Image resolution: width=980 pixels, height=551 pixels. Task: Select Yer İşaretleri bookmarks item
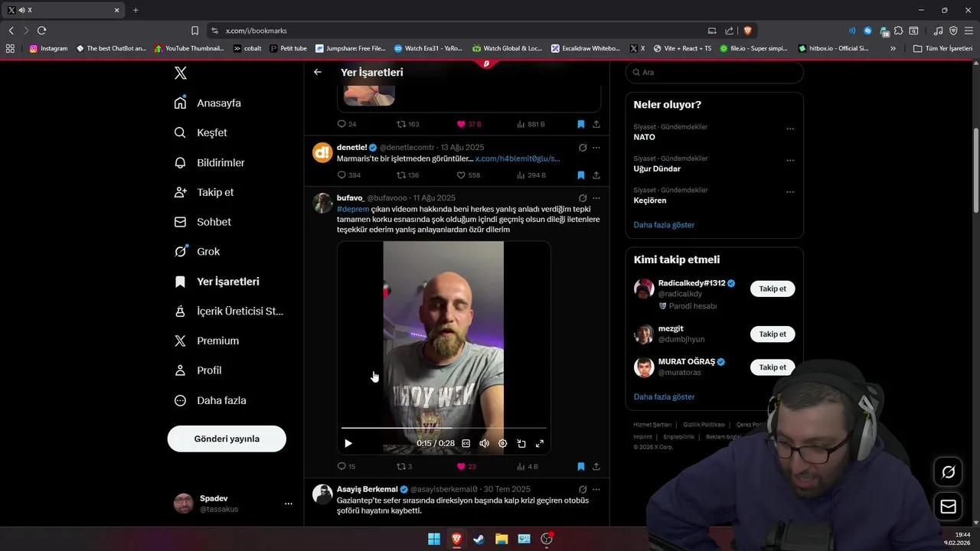(x=217, y=282)
